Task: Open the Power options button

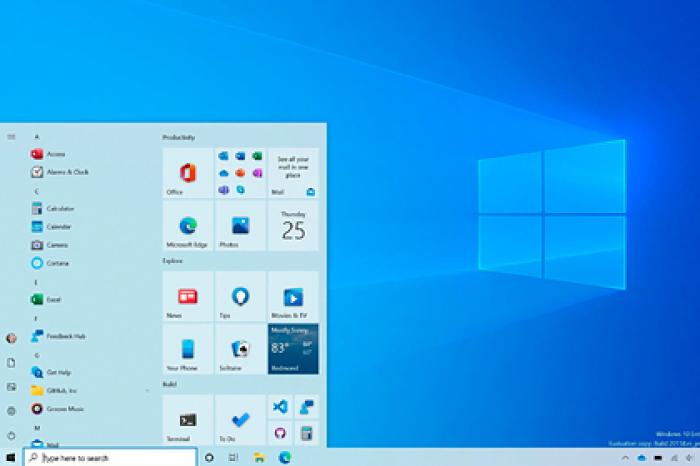Action: coord(11,435)
